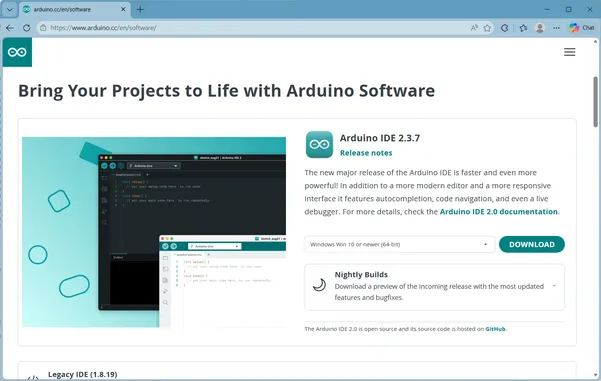Select the arduino.cc/en/software tab
The width and height of the screenshot is (601, 381).
click(x=74, y=9)
